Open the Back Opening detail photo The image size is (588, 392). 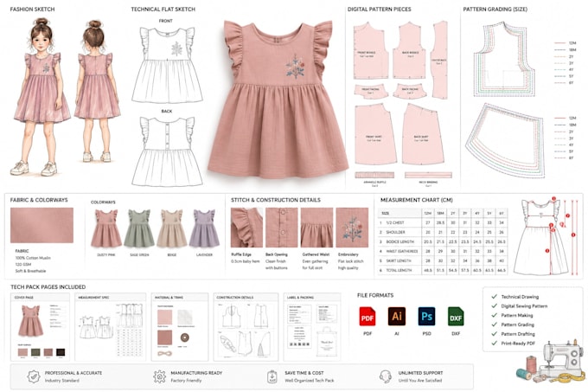(x=282, y=228)
